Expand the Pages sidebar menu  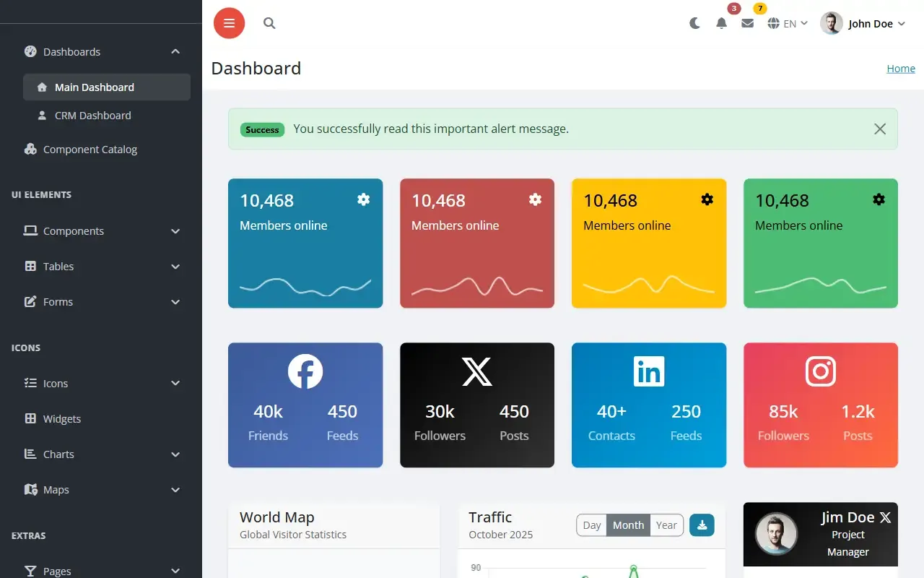click(x=101, y=571)
